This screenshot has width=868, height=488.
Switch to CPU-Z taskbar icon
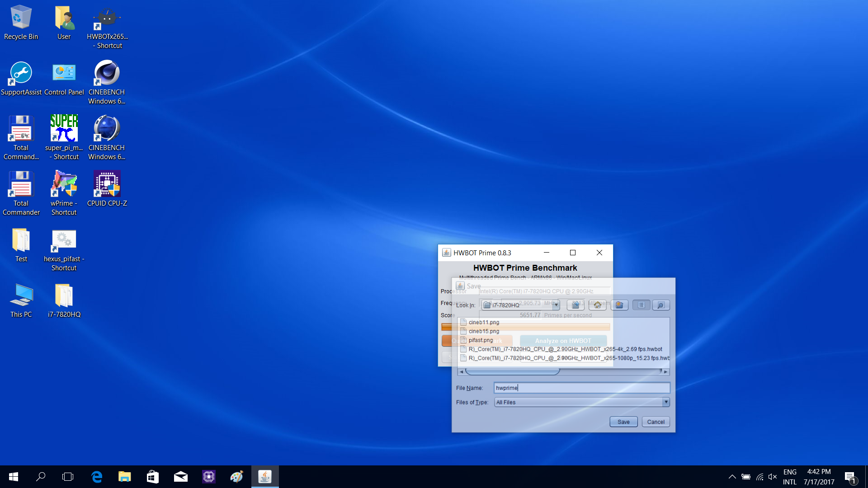208,477
